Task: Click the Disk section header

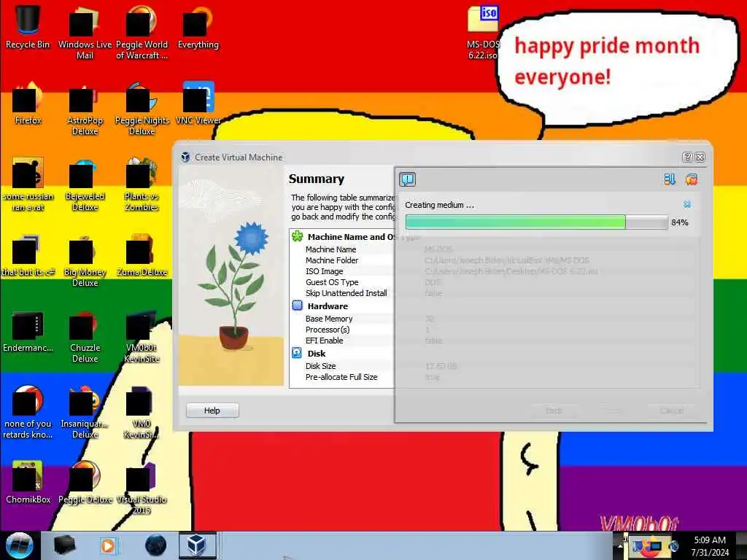Action: (x=317, y=354)
